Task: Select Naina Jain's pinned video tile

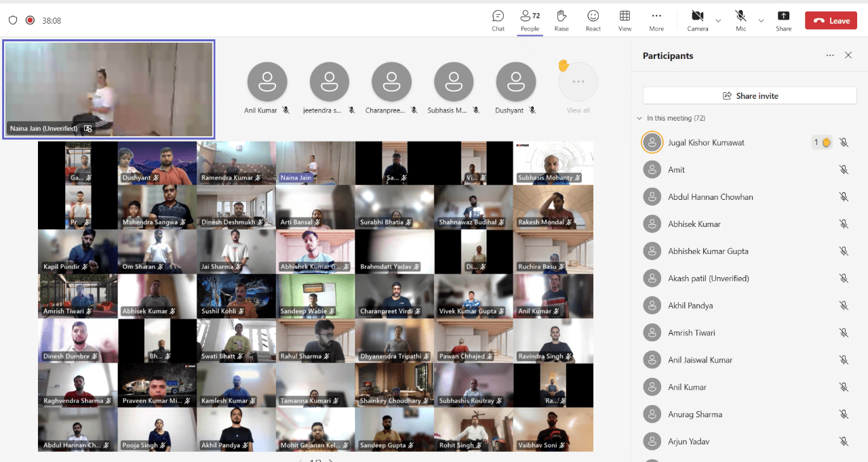Action: click(x=108, y=88)
